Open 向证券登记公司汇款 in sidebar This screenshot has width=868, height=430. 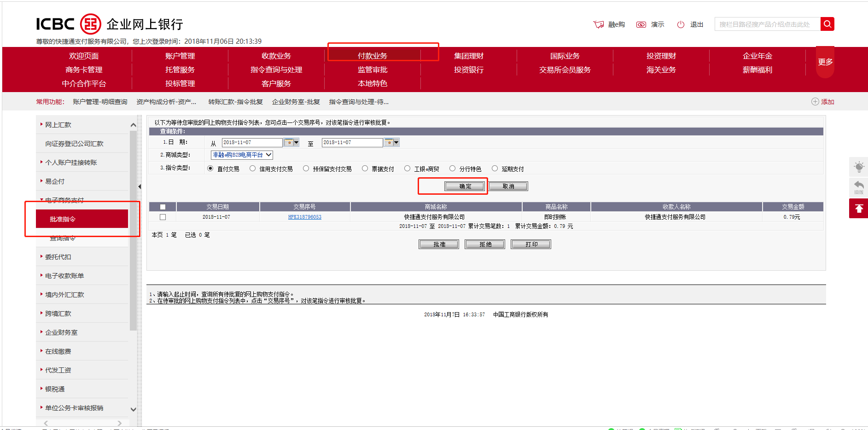click(74, 144)
